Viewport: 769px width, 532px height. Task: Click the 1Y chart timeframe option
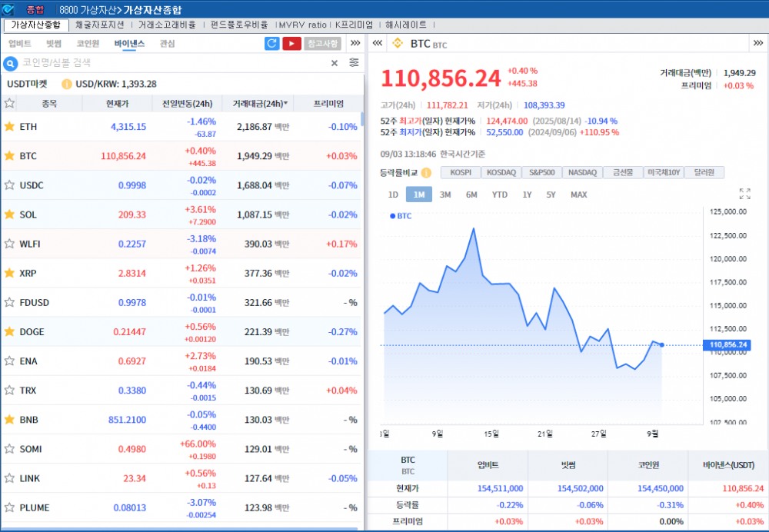[522, 195]
